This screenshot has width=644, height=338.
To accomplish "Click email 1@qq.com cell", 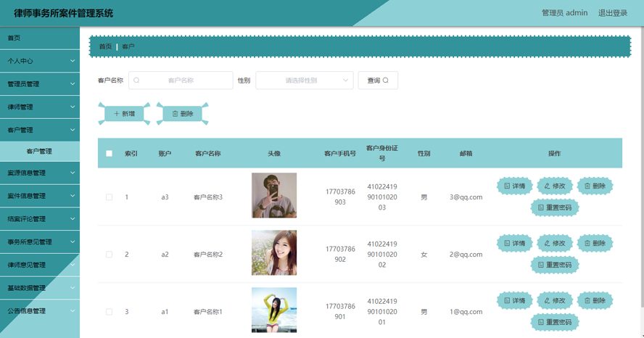I will point(466,312).
